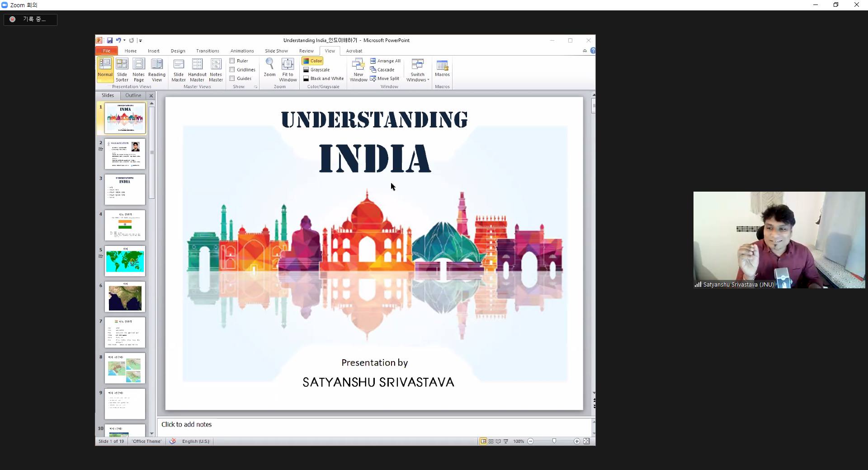Enable the Ruler checkbox
The image size is (868, 470).
[232, 61]
